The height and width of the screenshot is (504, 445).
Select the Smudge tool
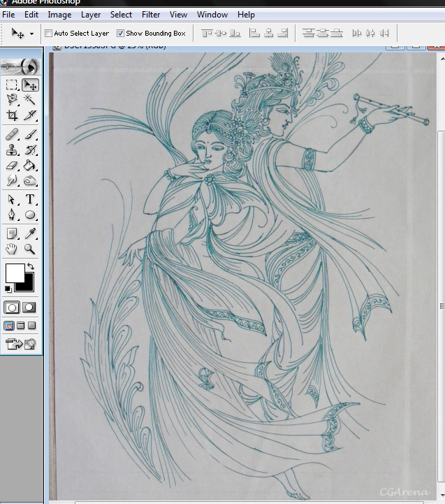(12, 180)
